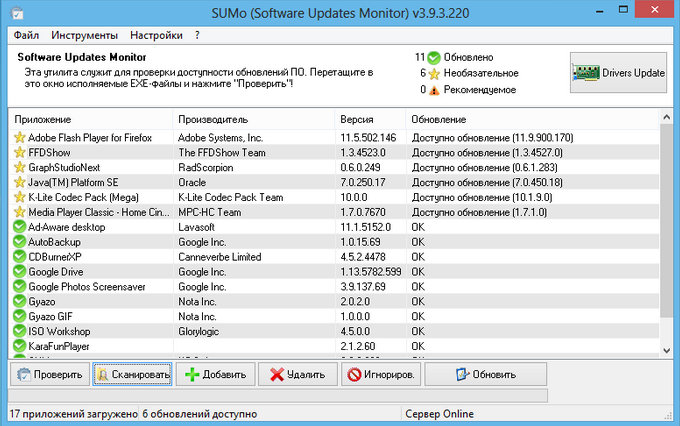Close the SUMo window
Viewport: 680px width, 426px height.
655,10
